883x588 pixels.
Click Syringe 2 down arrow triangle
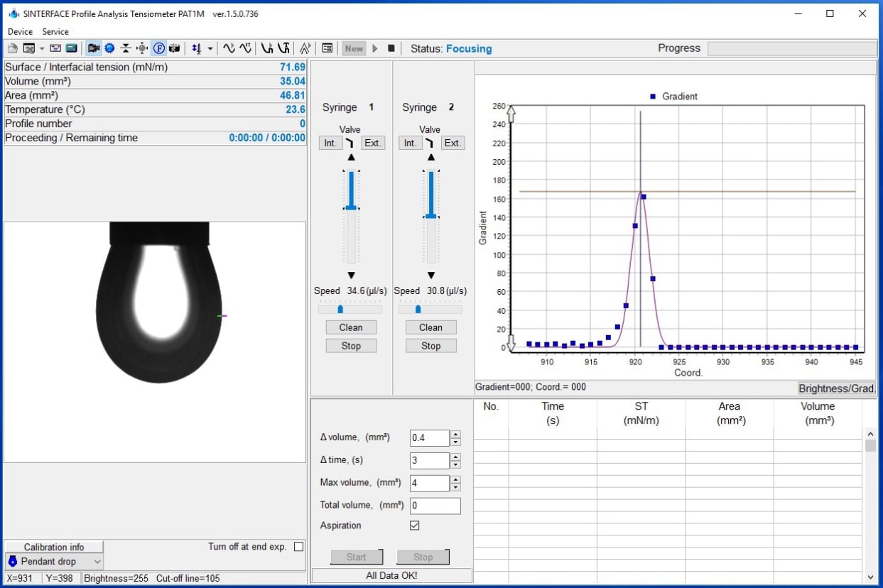tap(430, 276)
